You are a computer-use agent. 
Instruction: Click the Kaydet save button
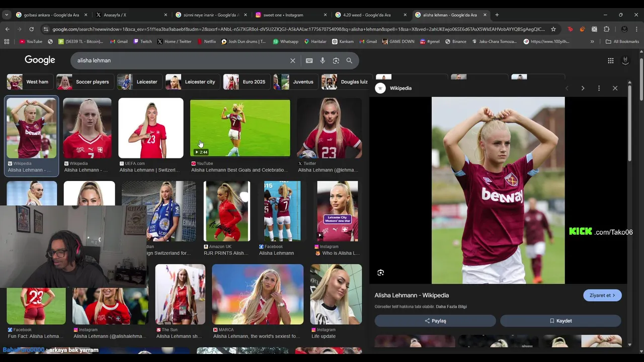point(560,321)
